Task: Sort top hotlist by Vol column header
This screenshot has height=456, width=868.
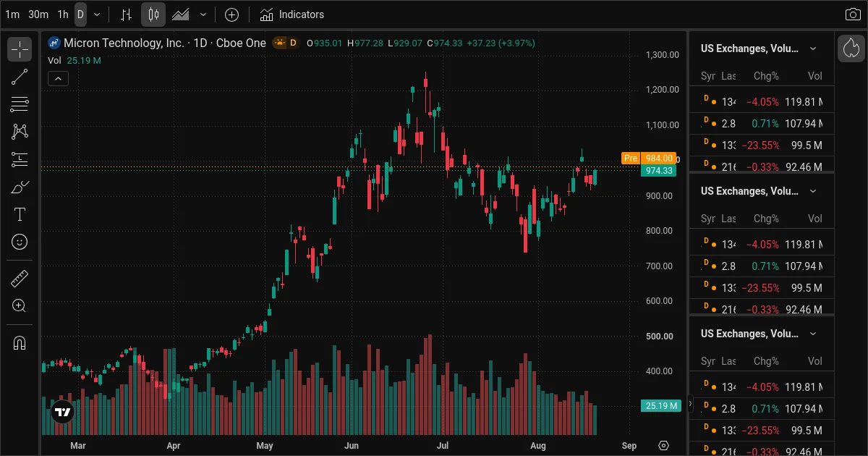Action: click(x=815, y=76)
